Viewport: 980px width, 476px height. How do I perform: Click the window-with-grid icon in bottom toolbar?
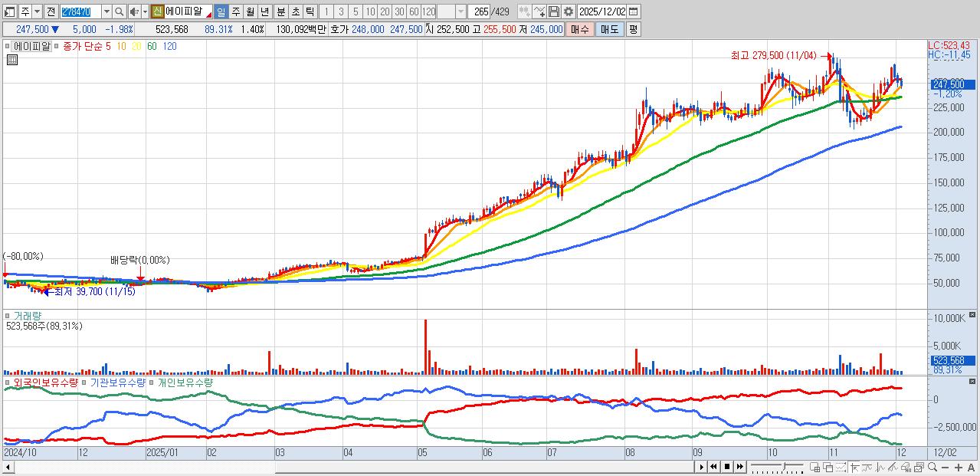click(x=814, y=467)
